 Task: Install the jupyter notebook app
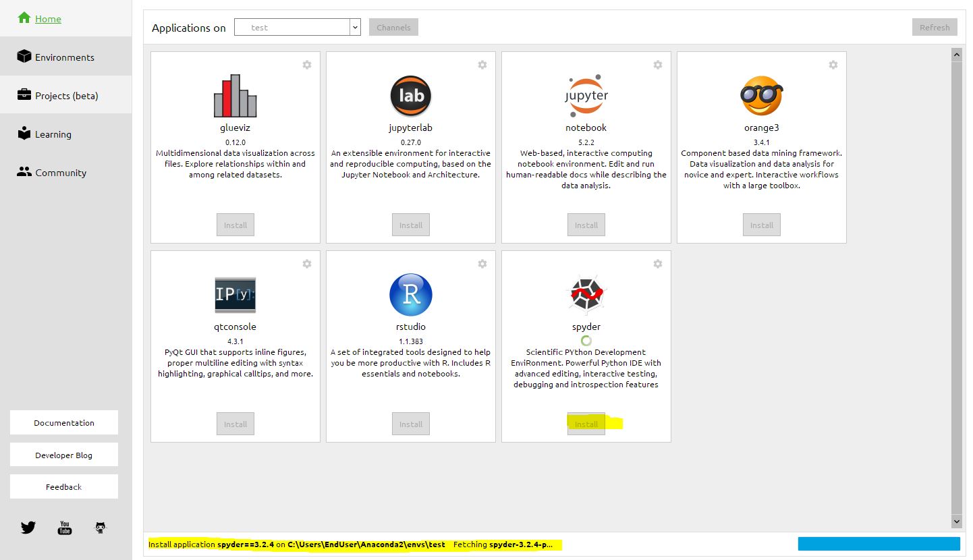coord(586,225)
